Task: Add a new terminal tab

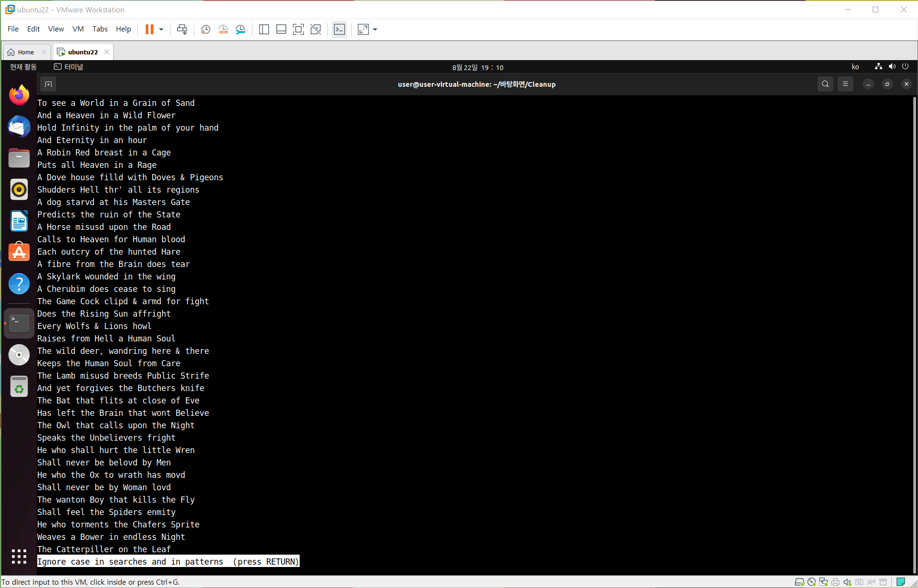Action: [x=48, y=84]
